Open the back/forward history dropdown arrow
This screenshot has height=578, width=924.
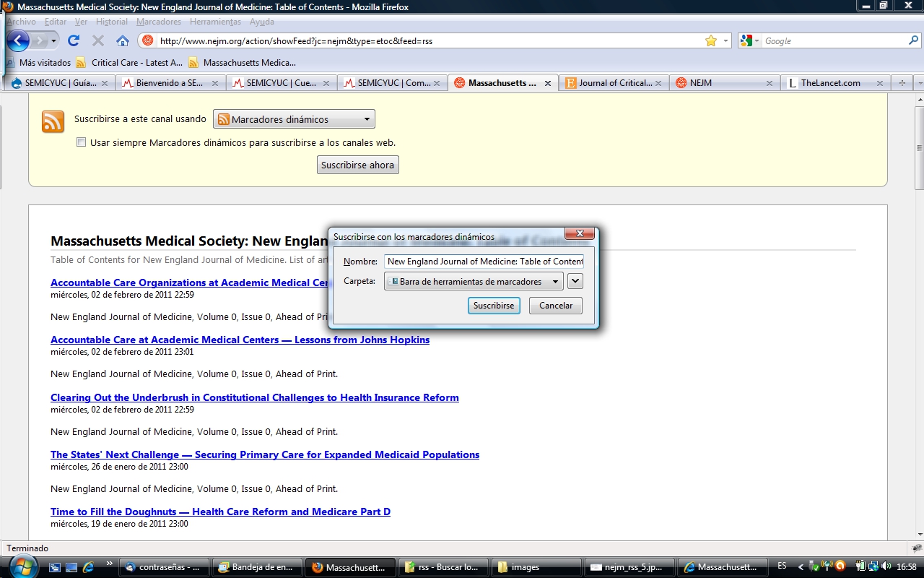(x=53, y=41)
